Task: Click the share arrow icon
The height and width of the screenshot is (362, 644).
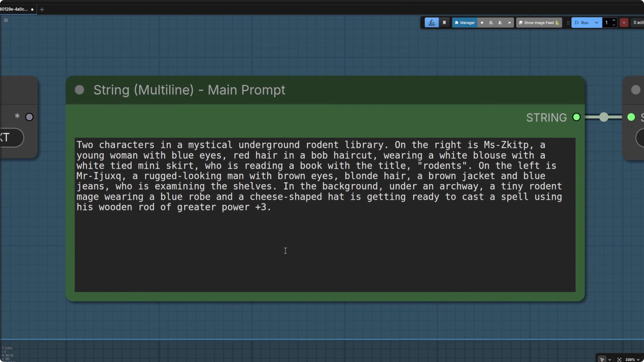Action: [x=509, y=23]
